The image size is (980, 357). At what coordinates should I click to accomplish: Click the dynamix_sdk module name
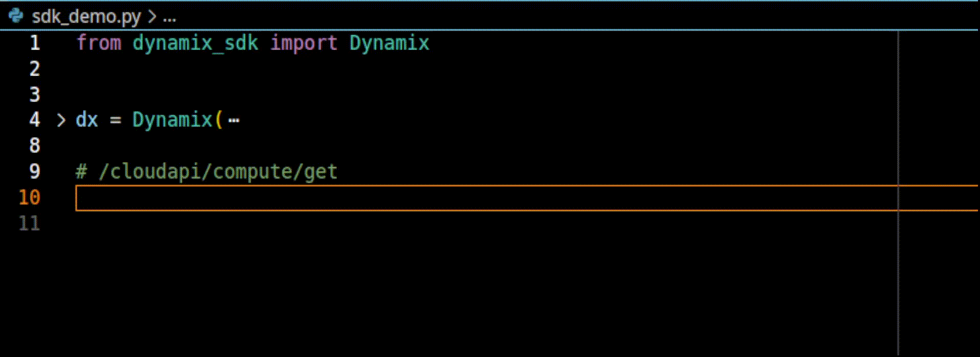pyautogui.click(x=195, y=43)
